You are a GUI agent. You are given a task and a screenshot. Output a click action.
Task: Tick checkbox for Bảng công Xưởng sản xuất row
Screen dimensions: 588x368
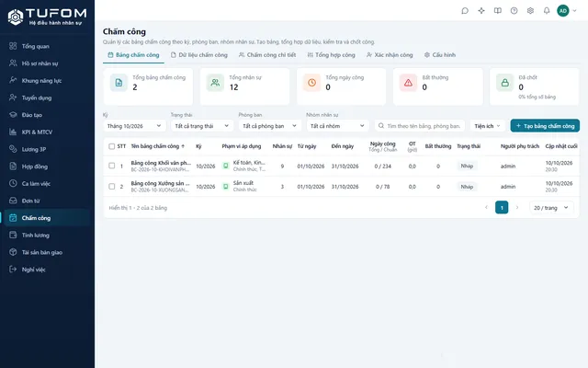pos(111,186)
